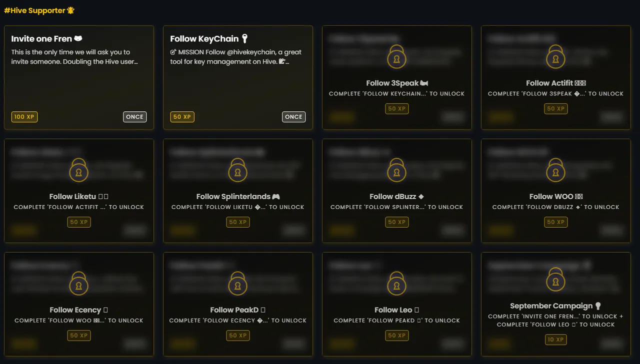Click the lock icon on Follow Actifit card
Viewport: 640px width, 364px height.
pyautogui.click(x=555, y=57)
